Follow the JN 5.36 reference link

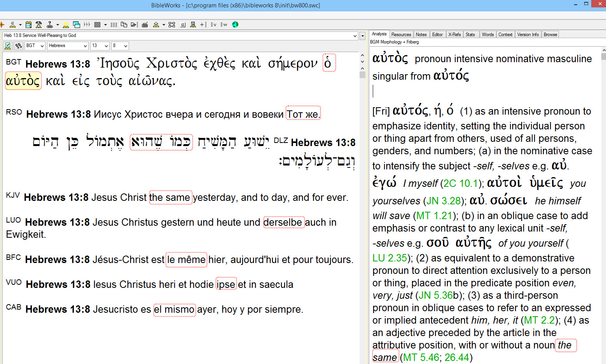(x=436, y=295)
